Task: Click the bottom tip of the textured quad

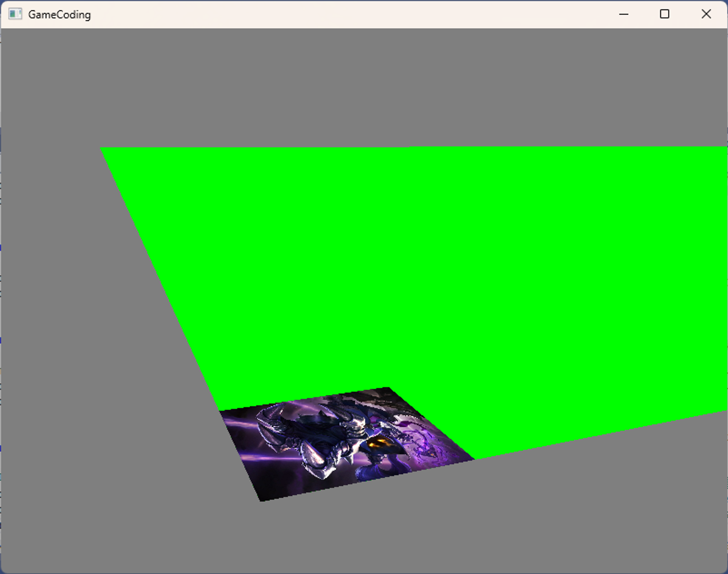Action: click(261, 500)
